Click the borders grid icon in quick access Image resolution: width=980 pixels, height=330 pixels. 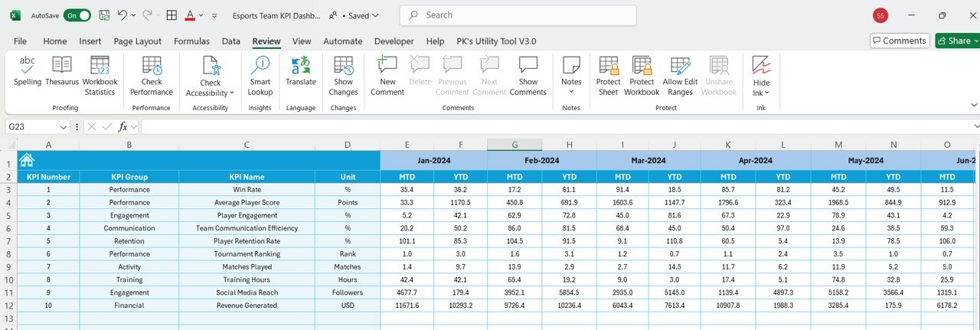pyautogui.click(x=171, y=15)
